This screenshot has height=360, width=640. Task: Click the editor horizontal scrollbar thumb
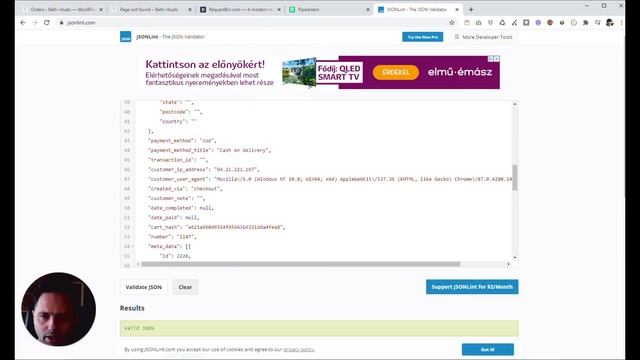(x=301, y=264)
